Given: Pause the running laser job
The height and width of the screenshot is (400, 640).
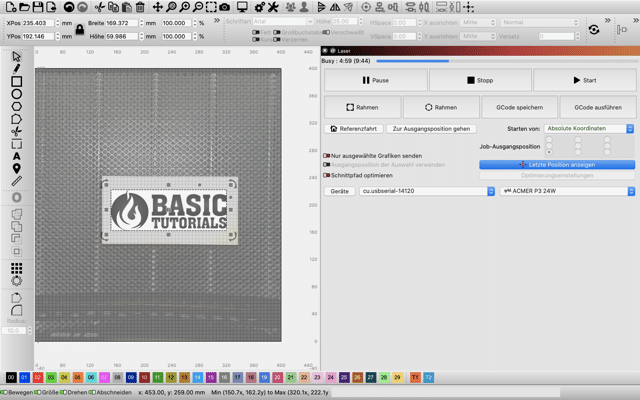Looking at the screenshot, I should click(x=374, y=80).
